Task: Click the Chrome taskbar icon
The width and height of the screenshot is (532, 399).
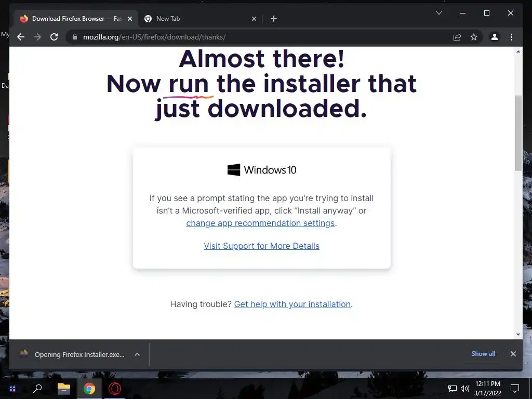Action: (89, 388)
